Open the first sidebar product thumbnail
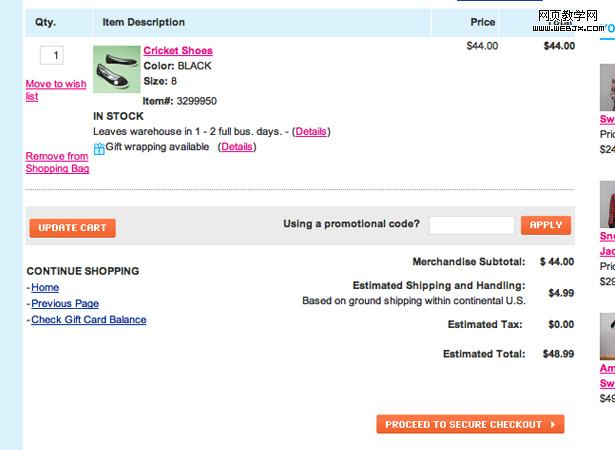615x450 pixels. (x=608, y=88)
